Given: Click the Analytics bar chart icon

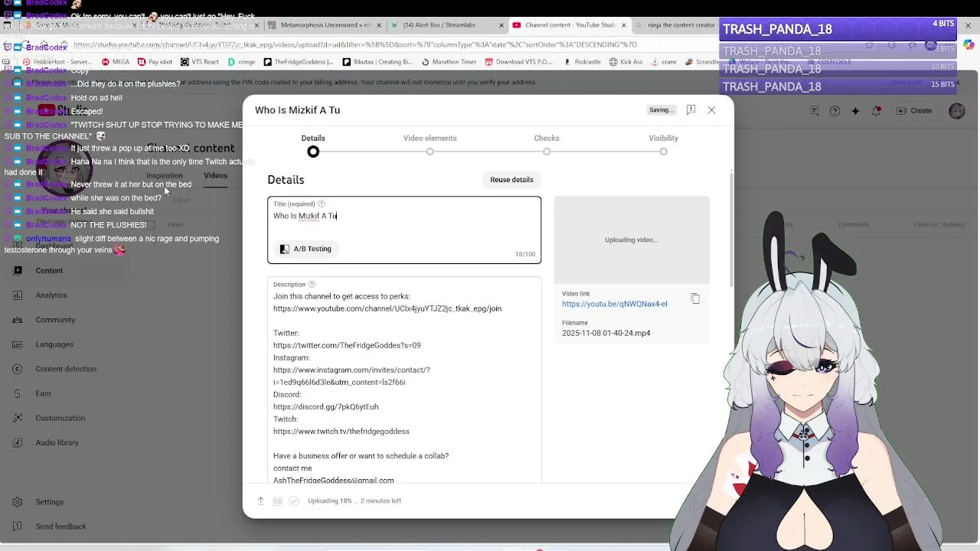Looking at the screenshot, I should pos(18,295).
